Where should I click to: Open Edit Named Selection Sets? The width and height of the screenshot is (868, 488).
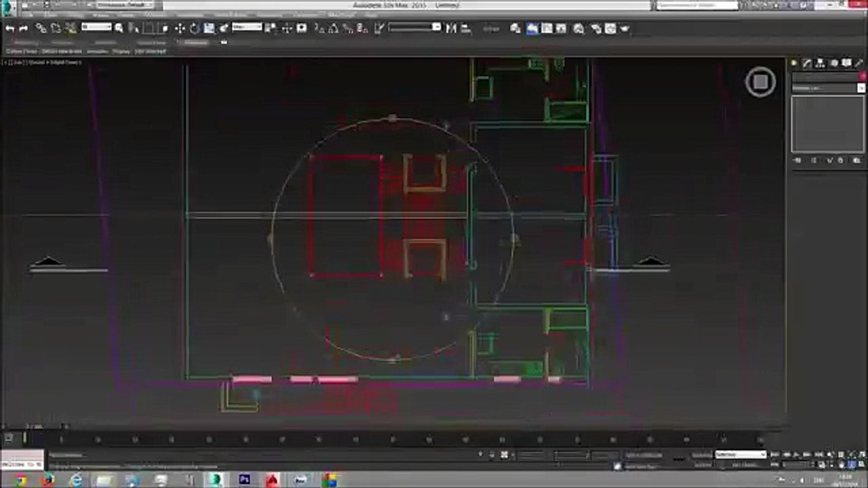click(x=380, y=28)
